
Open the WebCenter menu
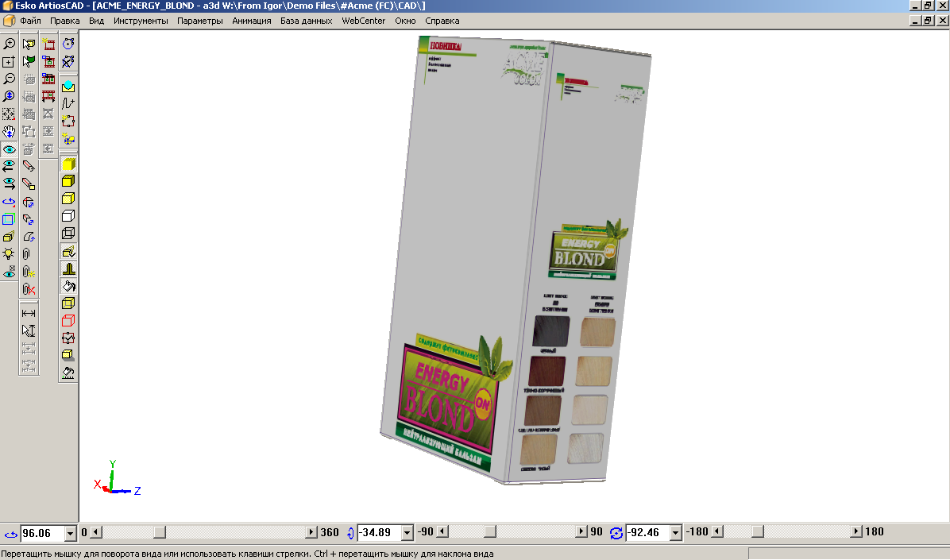363,21
